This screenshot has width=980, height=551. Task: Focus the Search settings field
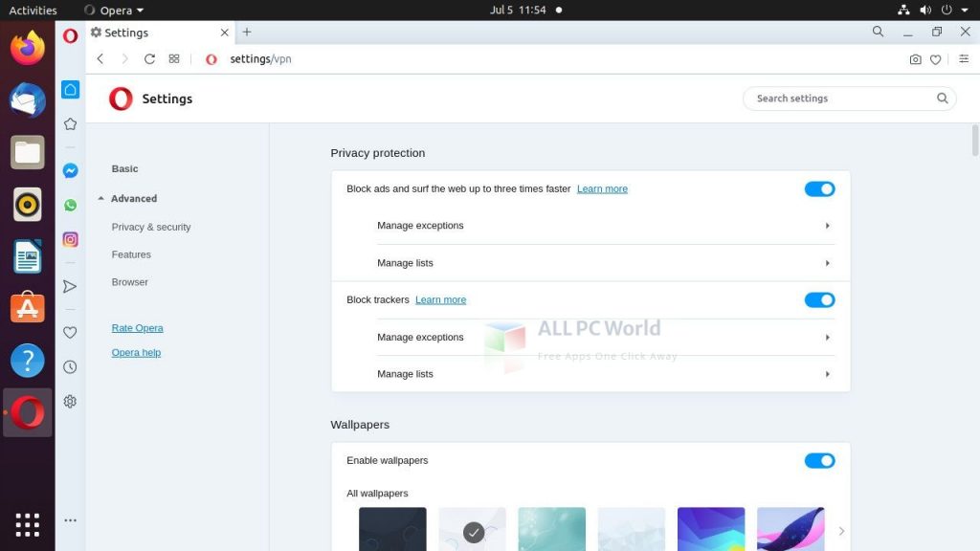pos(850,99)
